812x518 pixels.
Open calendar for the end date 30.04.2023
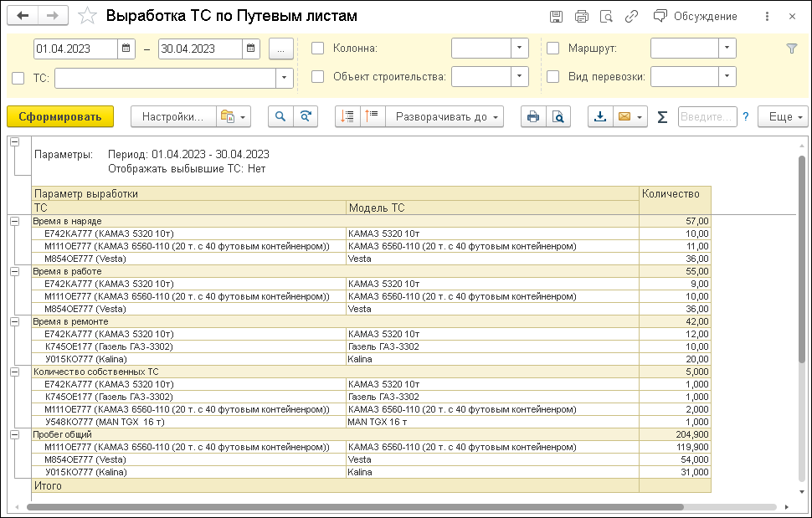pos(250,49)
